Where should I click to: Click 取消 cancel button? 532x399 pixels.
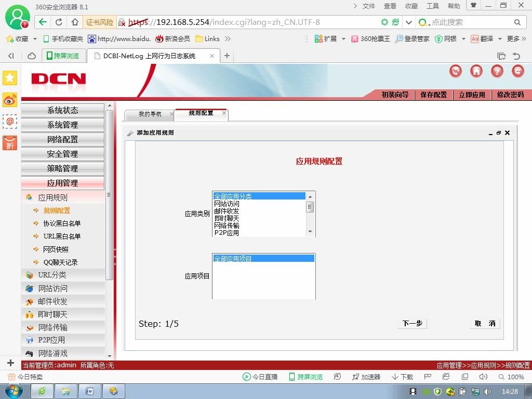point(485,323)
